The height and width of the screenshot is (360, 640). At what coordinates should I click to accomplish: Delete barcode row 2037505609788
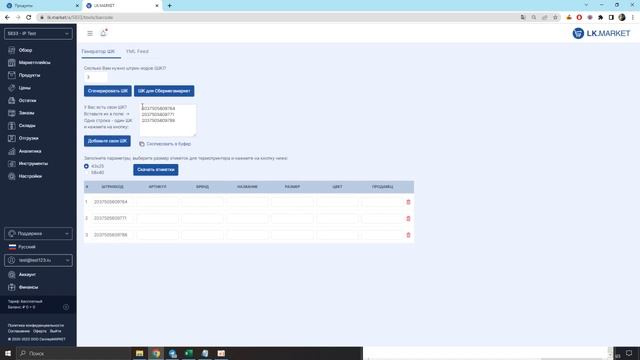[408, 235]
